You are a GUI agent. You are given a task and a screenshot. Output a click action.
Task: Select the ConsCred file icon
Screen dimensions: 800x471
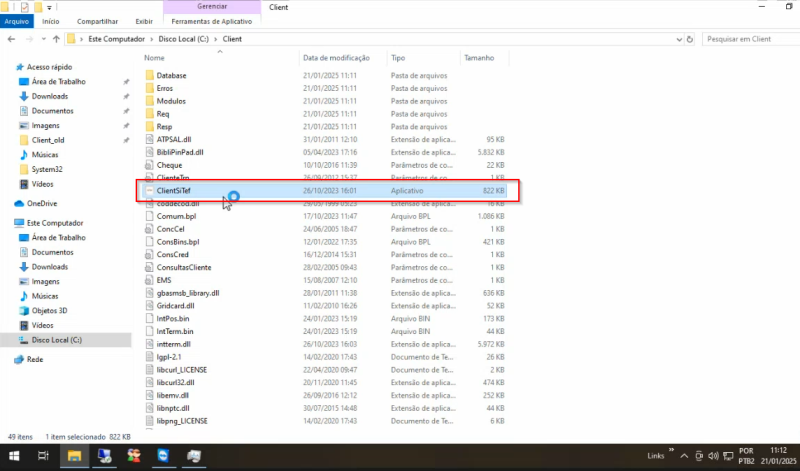[x=149, y=254]
